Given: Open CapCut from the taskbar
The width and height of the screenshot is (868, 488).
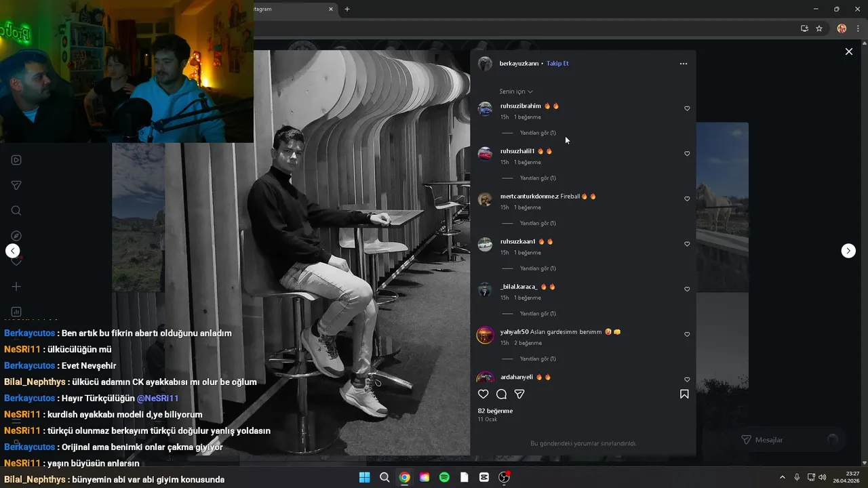Looking at the screenshot, I should click(484, 477).
